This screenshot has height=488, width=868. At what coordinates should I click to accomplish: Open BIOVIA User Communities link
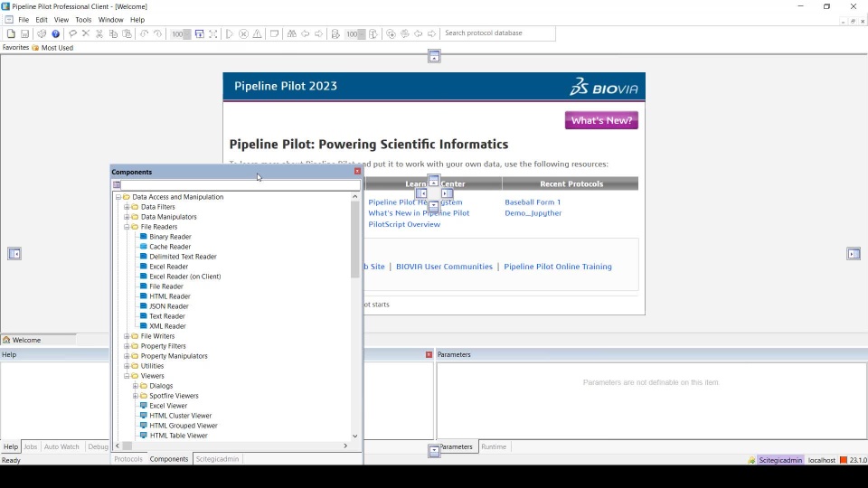tap(444, 267)
